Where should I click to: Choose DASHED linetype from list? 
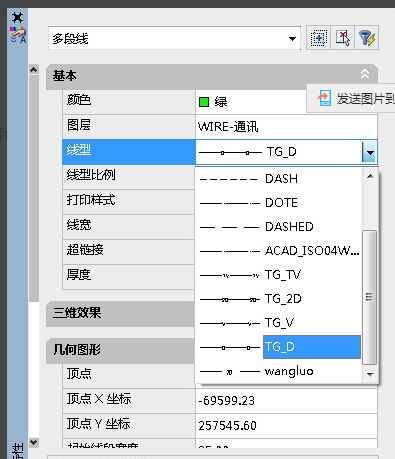(x=279, y=227)
